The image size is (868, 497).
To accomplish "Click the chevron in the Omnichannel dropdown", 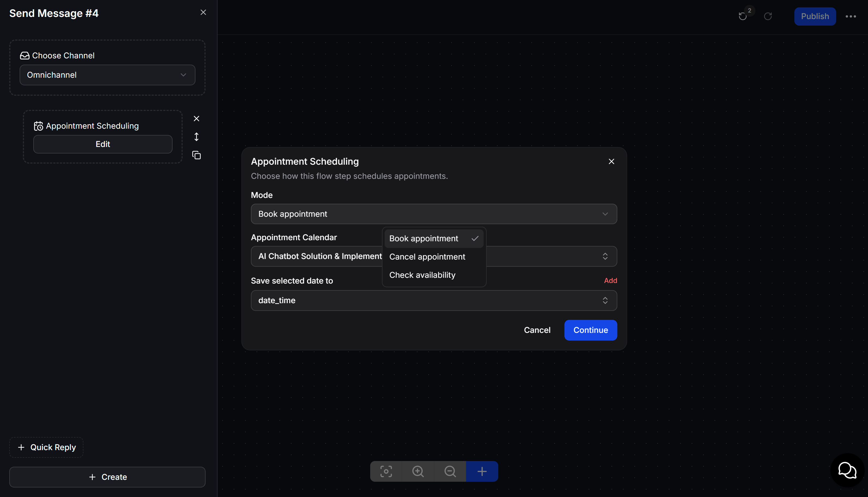I will 183,75.
